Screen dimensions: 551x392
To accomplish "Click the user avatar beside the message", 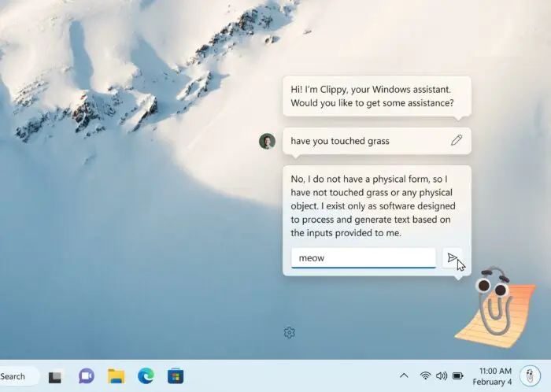I will pos(267,141).
